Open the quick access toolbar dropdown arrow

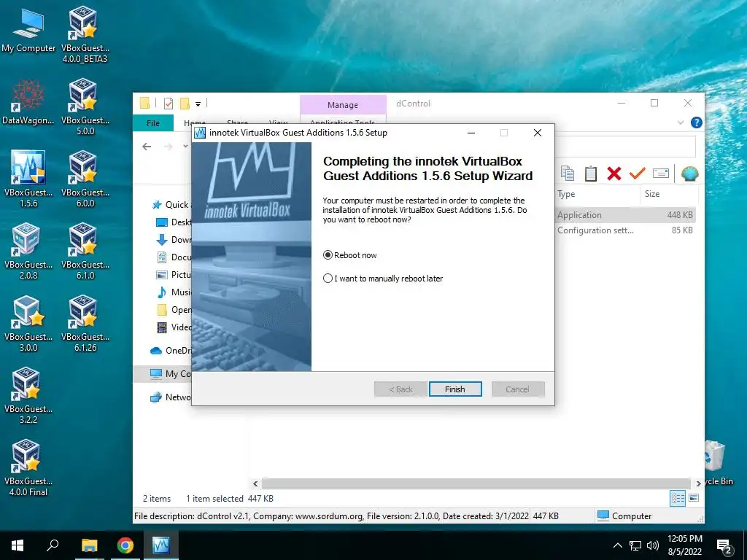point(198,104)
